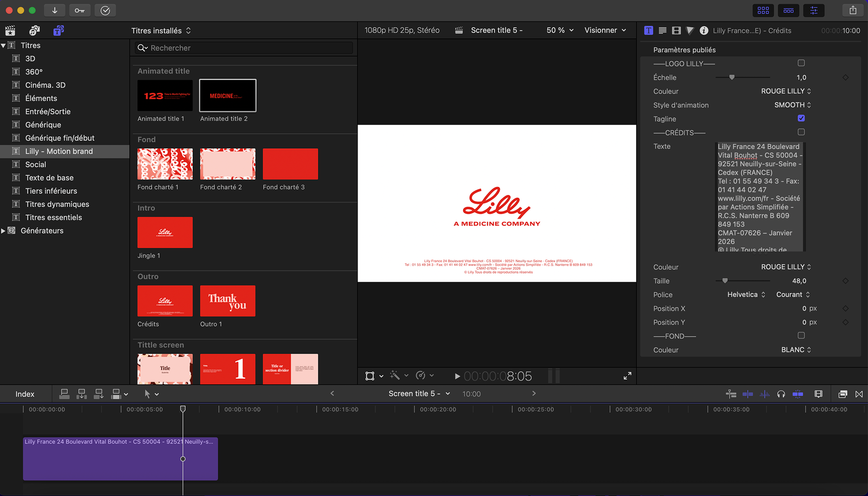The width and height of the screenshot is (868, 496).
Task: Select the Thank you Outro 1 thumbnail
Action: (227, 301)
